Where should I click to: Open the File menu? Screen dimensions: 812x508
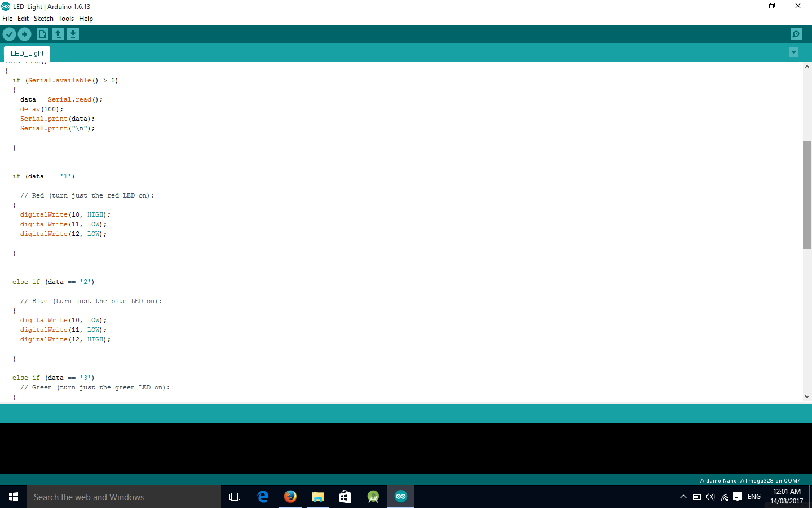pyautogui.click(x=7, y=19)
